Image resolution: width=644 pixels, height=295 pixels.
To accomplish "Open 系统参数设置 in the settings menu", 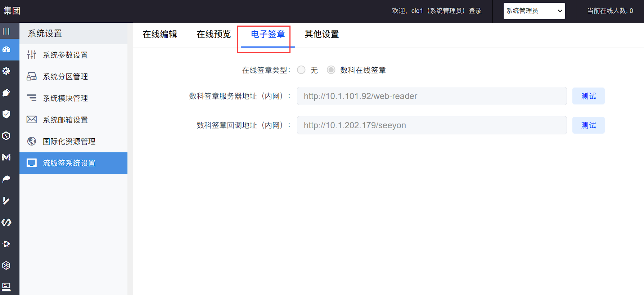I will point(73,55).
